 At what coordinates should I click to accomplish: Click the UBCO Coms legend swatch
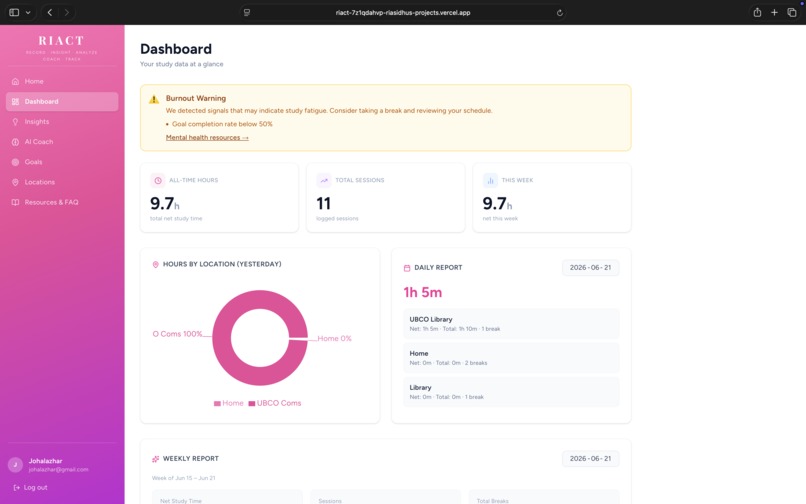[252, 403]
